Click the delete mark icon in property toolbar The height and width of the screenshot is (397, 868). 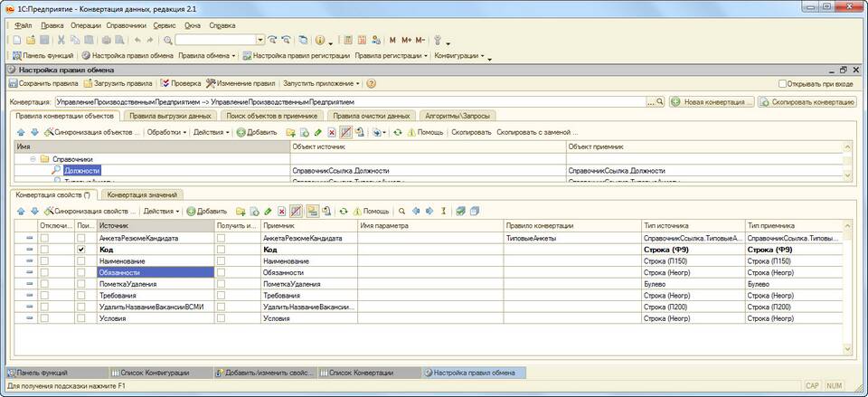pos(282,211)
